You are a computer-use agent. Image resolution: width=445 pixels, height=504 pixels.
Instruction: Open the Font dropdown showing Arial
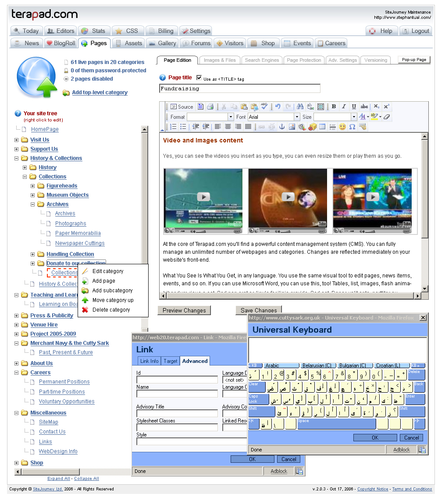coord(297,117)
